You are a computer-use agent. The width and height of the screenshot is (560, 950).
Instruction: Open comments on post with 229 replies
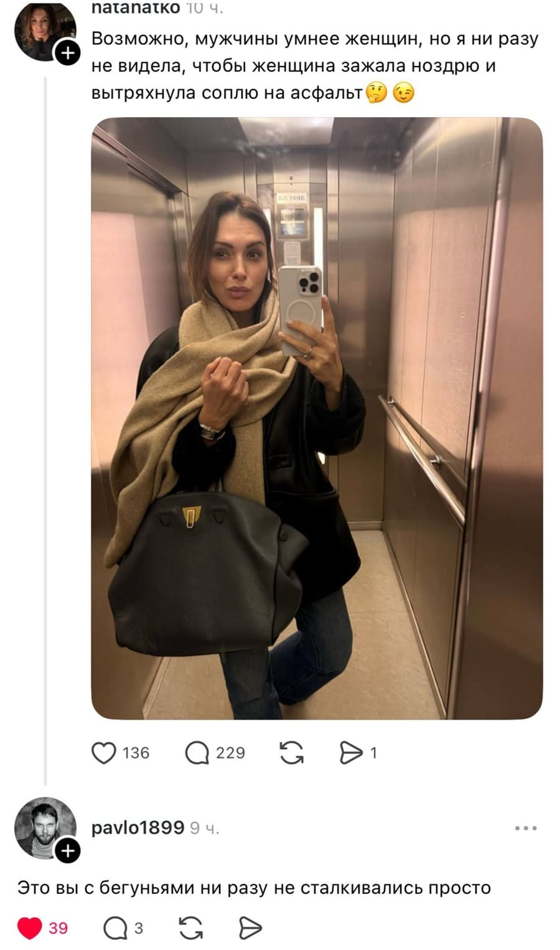coord(197,753)
